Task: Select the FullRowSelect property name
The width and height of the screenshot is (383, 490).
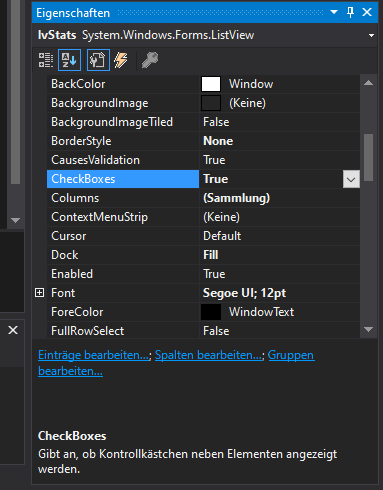Action: [x=87, y=331]
